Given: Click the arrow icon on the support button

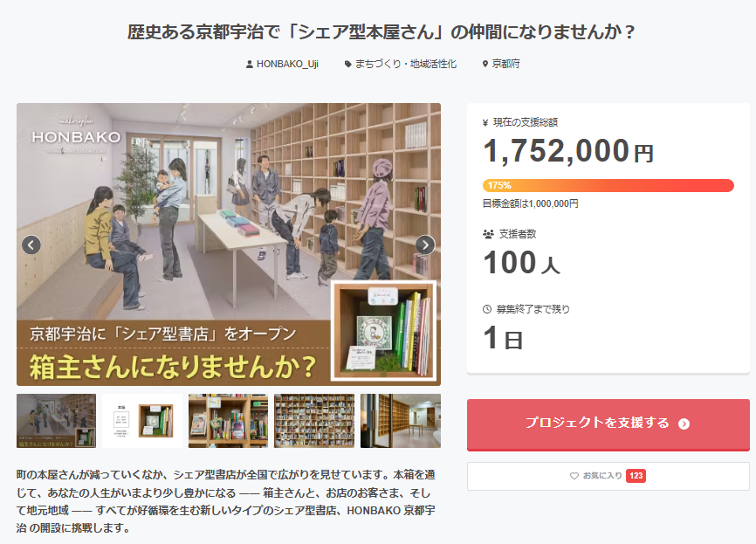Looking at the screenshot, I should coord(684,423).
